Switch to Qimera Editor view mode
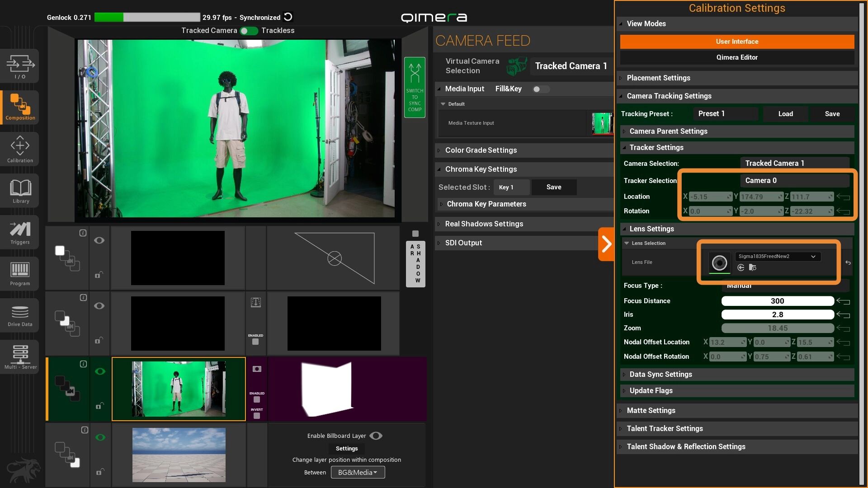 (x=736, y=57)
